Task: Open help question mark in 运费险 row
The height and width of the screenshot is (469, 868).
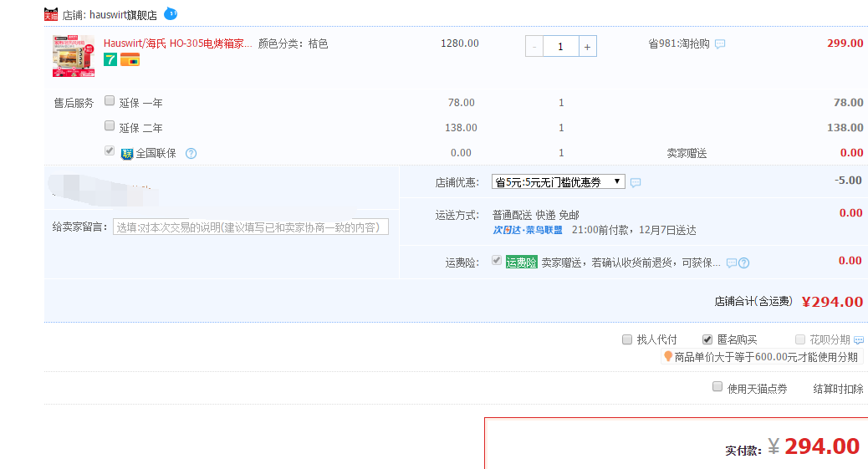Action: tap(744, 263)
